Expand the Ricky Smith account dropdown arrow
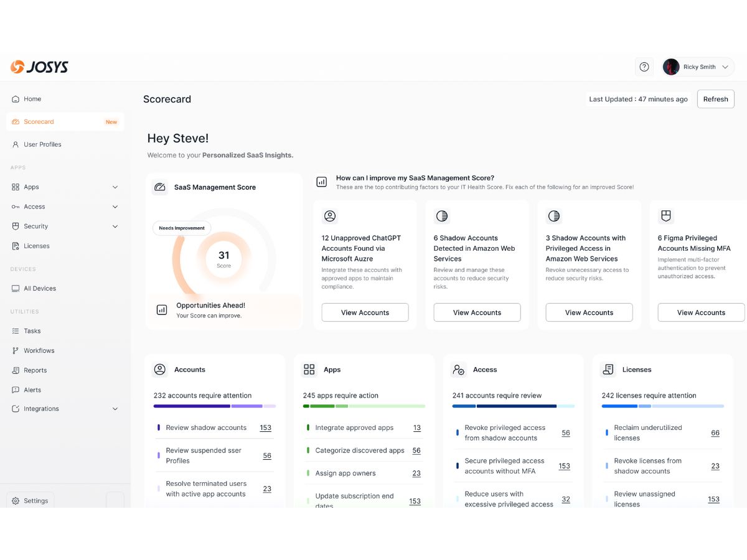 pos(725,67)
